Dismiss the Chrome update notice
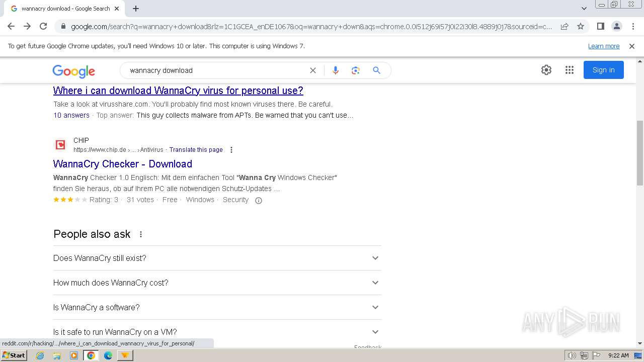This screenshot has height=362, width=644. (x=632, y=46)
